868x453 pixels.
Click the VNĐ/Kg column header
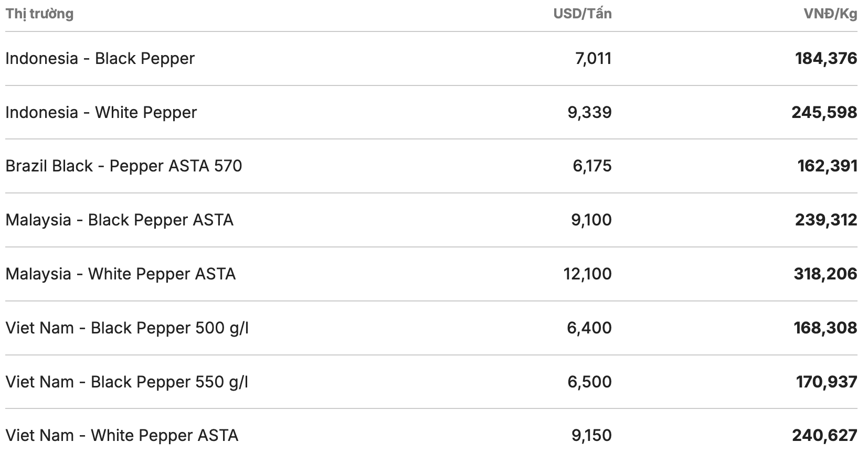pyautogui.click(x=830, y=14)
